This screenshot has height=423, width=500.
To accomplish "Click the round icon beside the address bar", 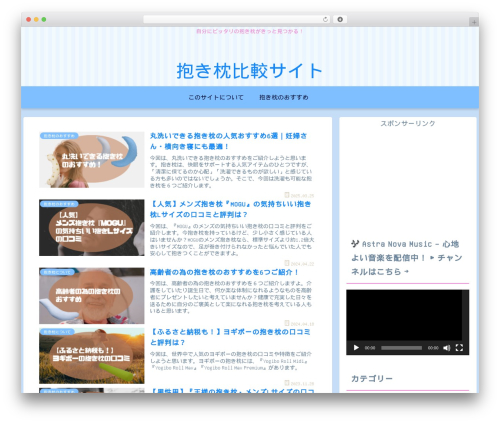I will (x=340, y=20).
